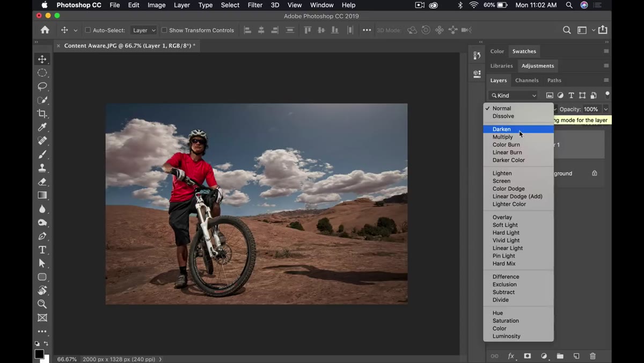Select the Gradient tool
The image size is (644, 363).
(42, 195)
